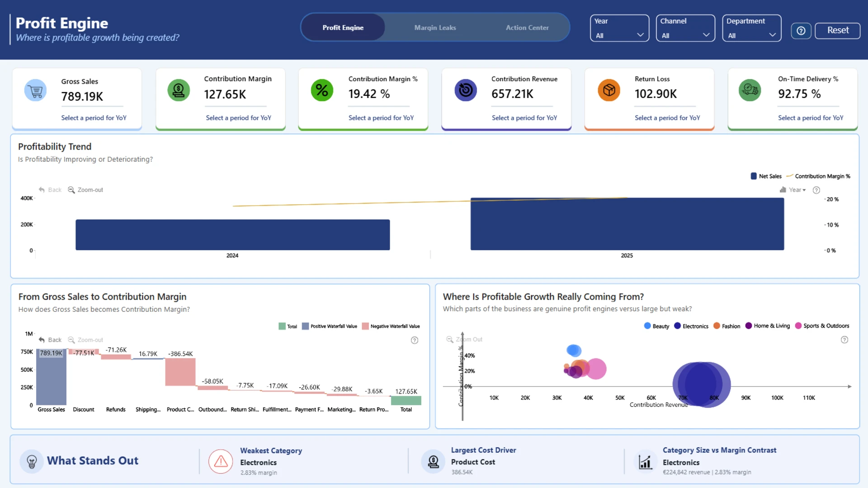Toggle the Electronics legend item

point(691,326)
